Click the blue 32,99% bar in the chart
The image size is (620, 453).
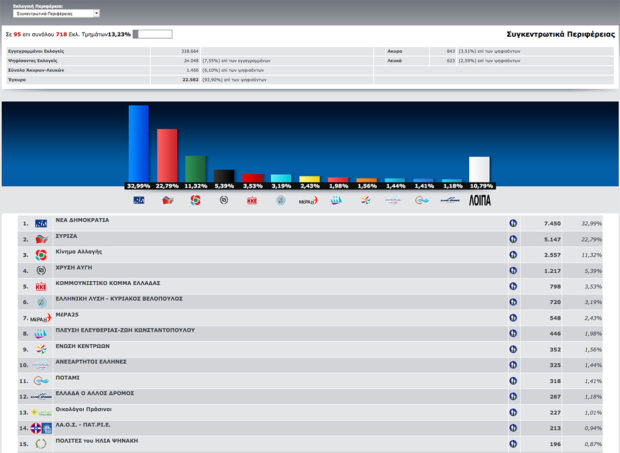click(x=139, y=143)
